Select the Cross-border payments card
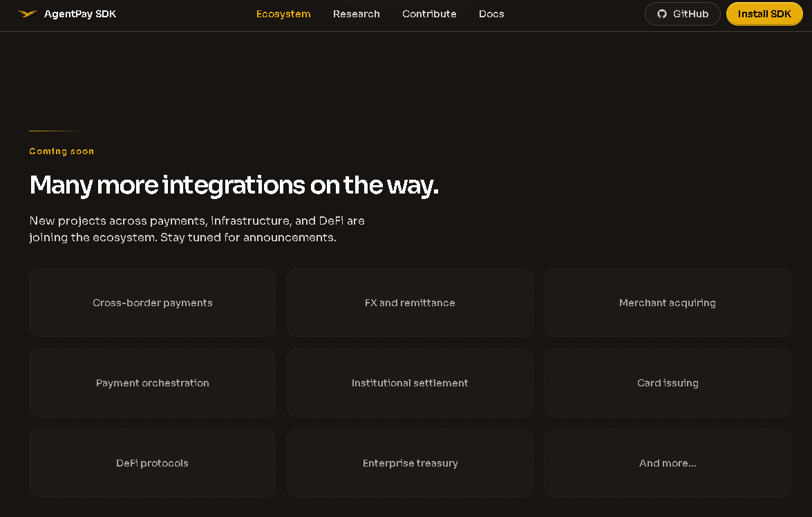812x517 pixels. click(x=152, y=303)
